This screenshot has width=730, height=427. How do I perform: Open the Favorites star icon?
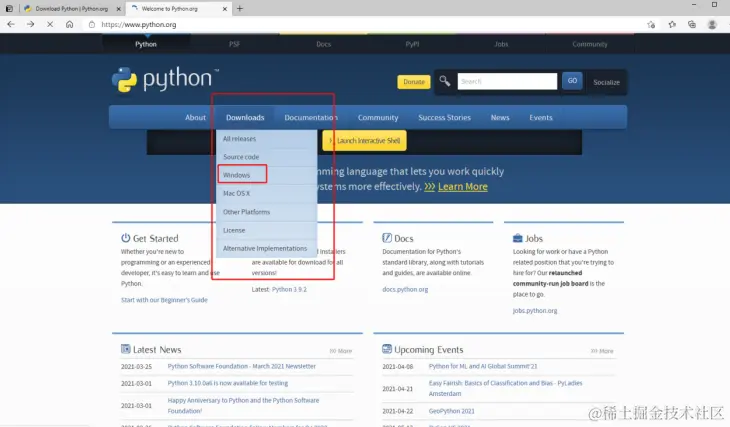click(x=672, y=25)
